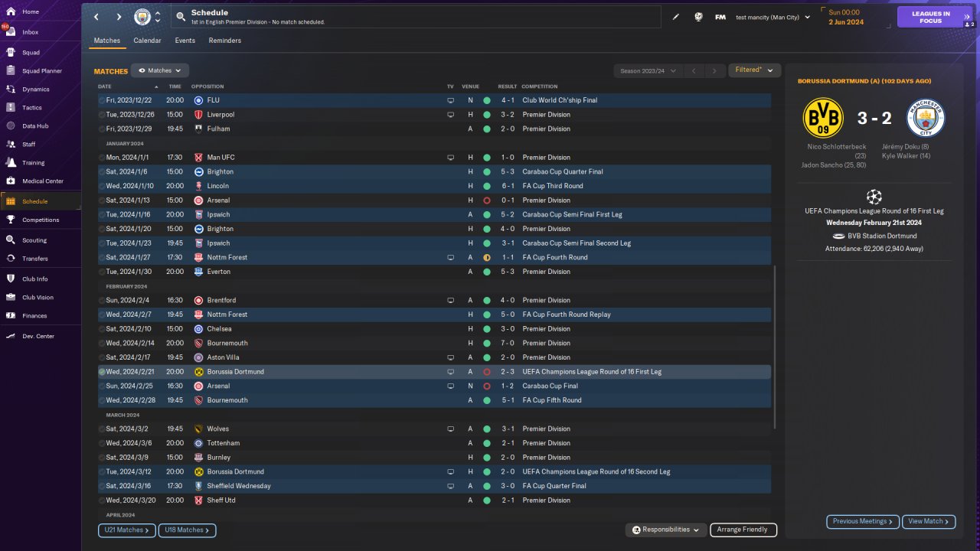The image size is (980, 551).
Task: Click the pencil edit icon in the top bar
Action: [x=676, y=17]
